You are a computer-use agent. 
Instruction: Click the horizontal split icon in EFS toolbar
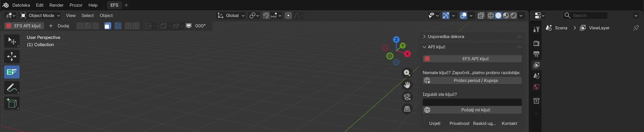coord(136,26)
